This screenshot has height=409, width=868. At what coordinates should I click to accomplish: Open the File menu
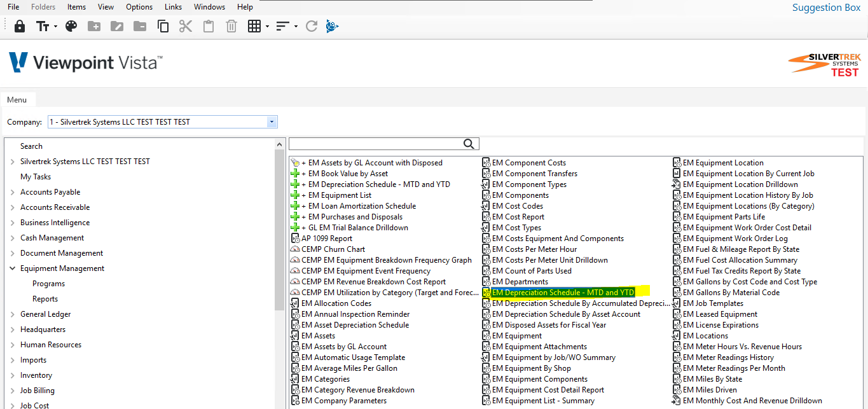(x=13, y=7)
